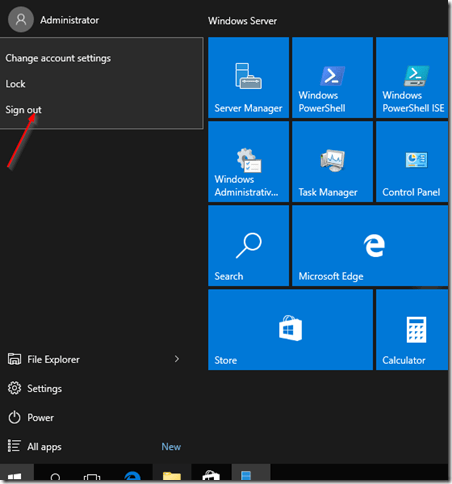This screenshot has height=484, width=452.
Task: Launch the Microsoft Edge tile
Action: point(370,246)
